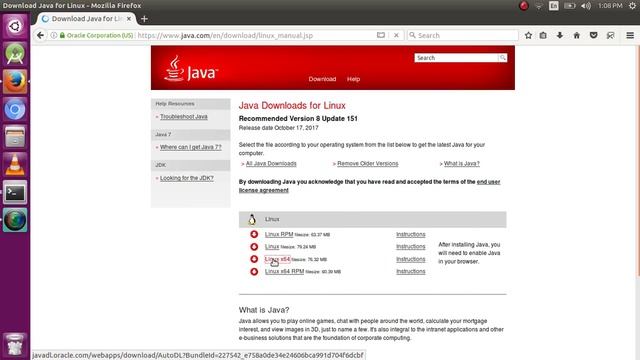640x360 pixels.
Task: Open Pocket list icon
Action: (593, 36)
